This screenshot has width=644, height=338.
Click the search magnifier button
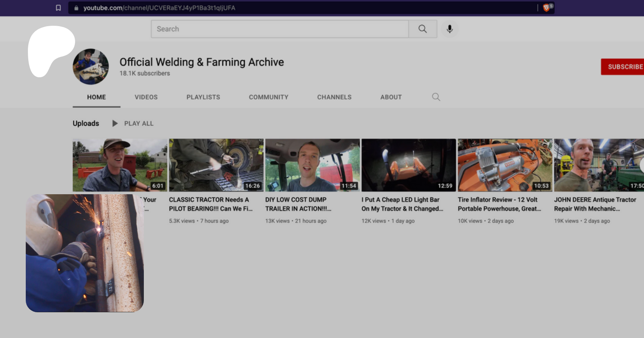pos(423,29)
